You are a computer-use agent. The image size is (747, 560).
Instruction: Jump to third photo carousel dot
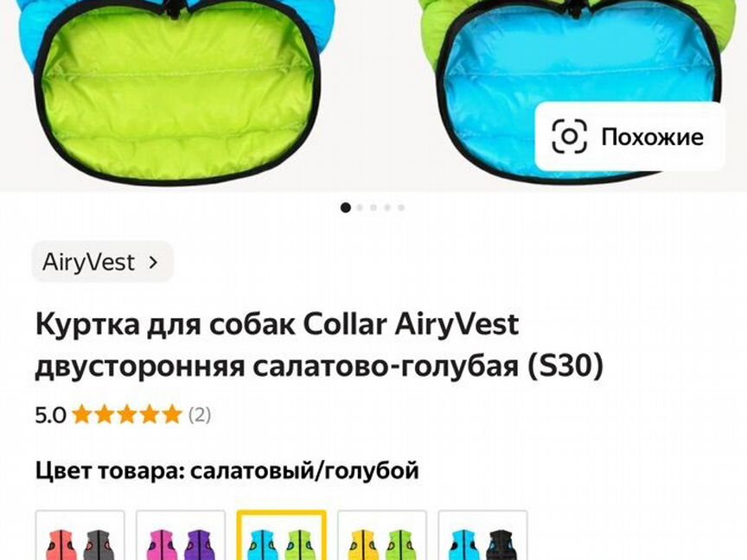(373, 207)
